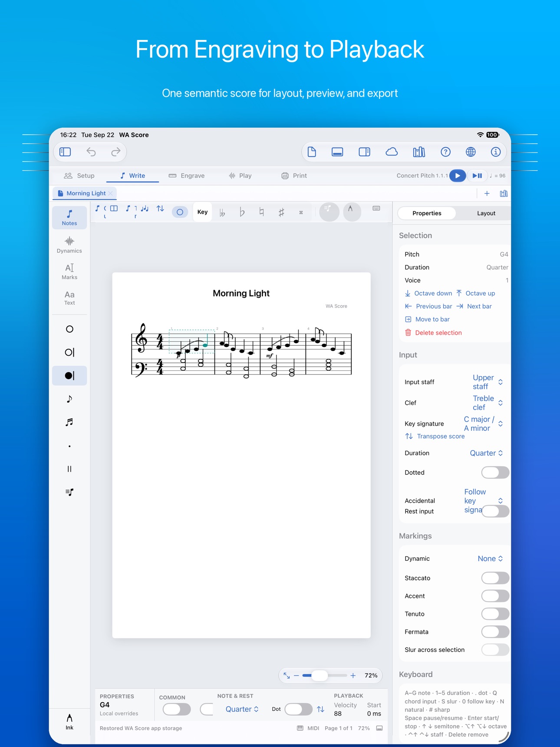The height and width of the screenshot is (747, 560).
Task: Open the Duration dropdown in Input section
Action: coord(487,453)
